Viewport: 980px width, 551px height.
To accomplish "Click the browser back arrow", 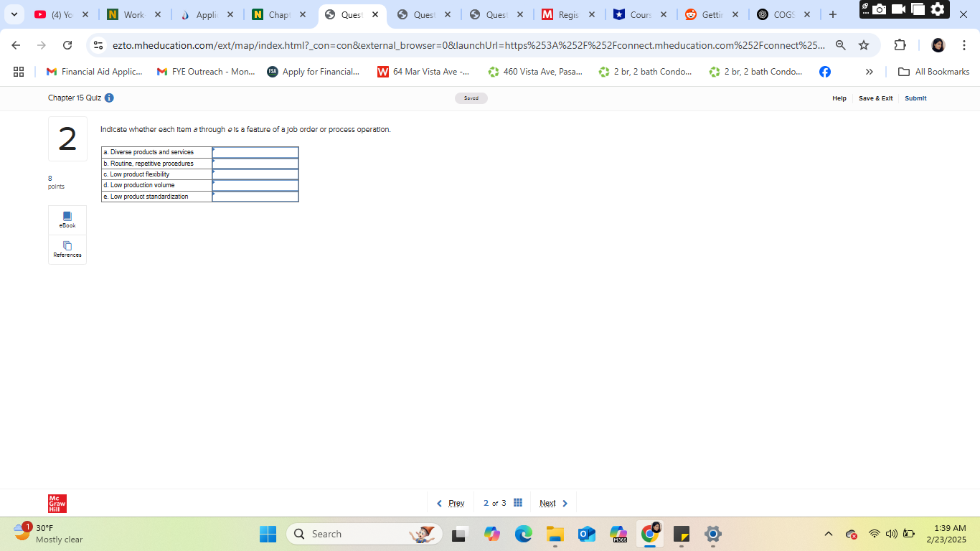I will point(16,45).
